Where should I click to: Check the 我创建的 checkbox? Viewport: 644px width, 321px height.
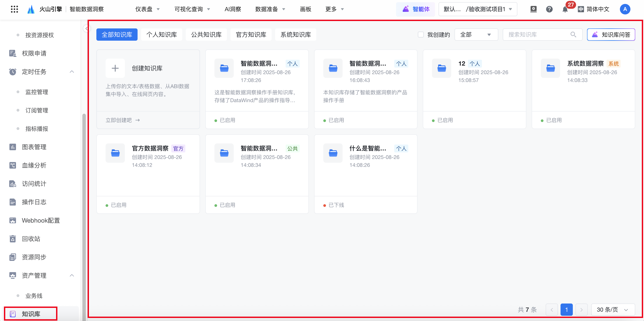[421, 35]
